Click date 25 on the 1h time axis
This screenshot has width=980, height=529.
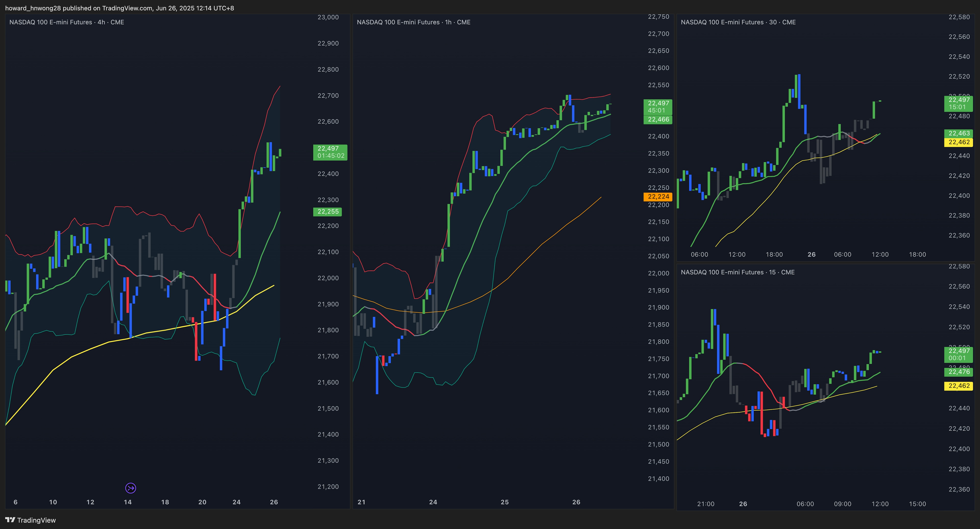coord(505,502)
